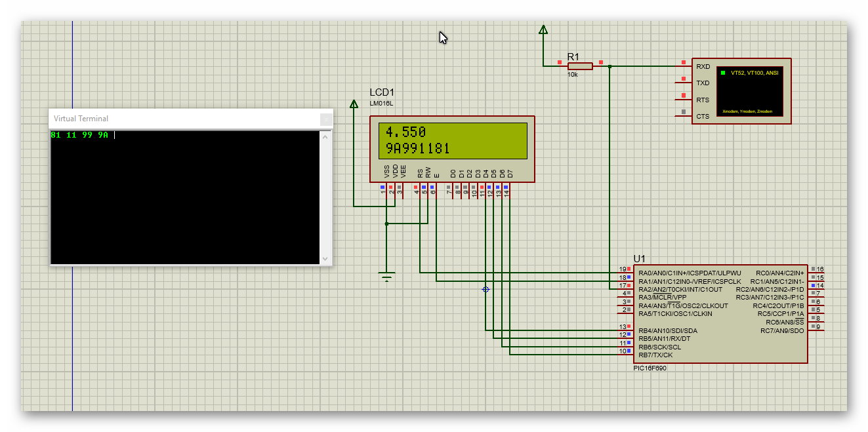Click the wire junction node on the RA2 line
The image size is (868, 432).
point(486,288)
